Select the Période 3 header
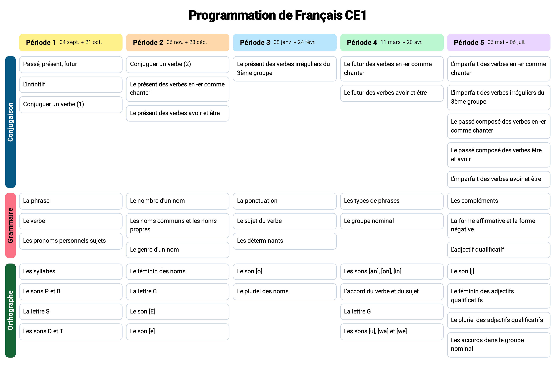555x392 pixels. tap(284, 43)
